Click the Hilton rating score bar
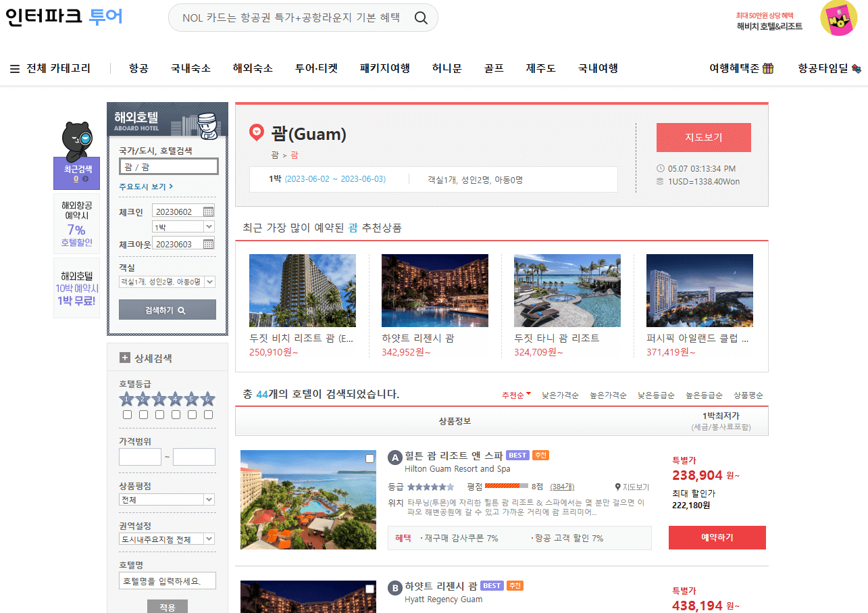The height and width of the screenshot is (613, 868). point(507,486)
